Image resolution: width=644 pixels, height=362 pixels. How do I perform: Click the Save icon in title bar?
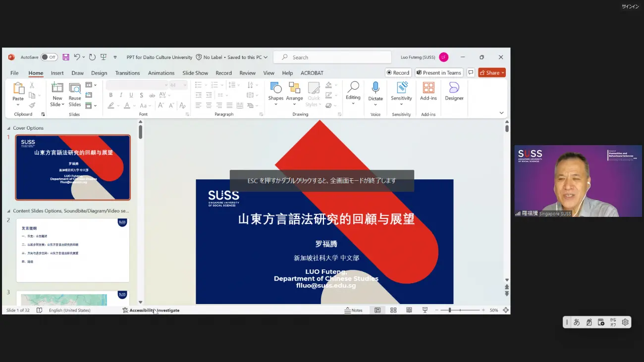(x=66, y=57)
